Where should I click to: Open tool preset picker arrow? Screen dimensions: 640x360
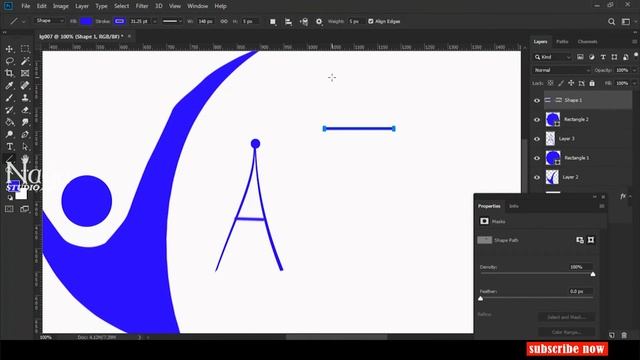pyautogui.click(x=23, y=21)
